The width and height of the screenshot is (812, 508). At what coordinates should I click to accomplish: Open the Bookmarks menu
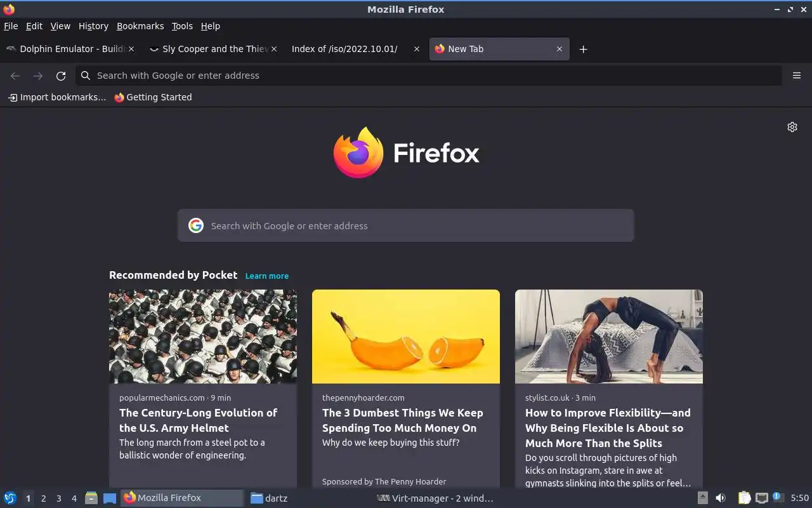click(x=140, y=26)
